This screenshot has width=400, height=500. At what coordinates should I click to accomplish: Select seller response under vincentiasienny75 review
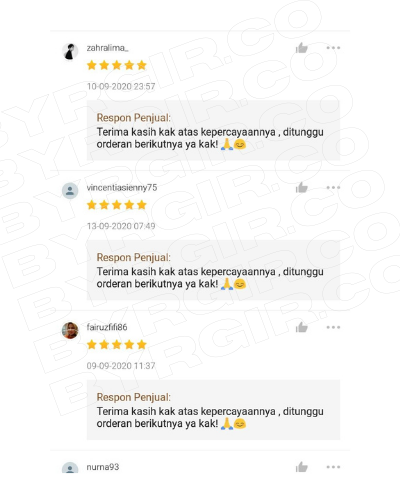point(213,270)
